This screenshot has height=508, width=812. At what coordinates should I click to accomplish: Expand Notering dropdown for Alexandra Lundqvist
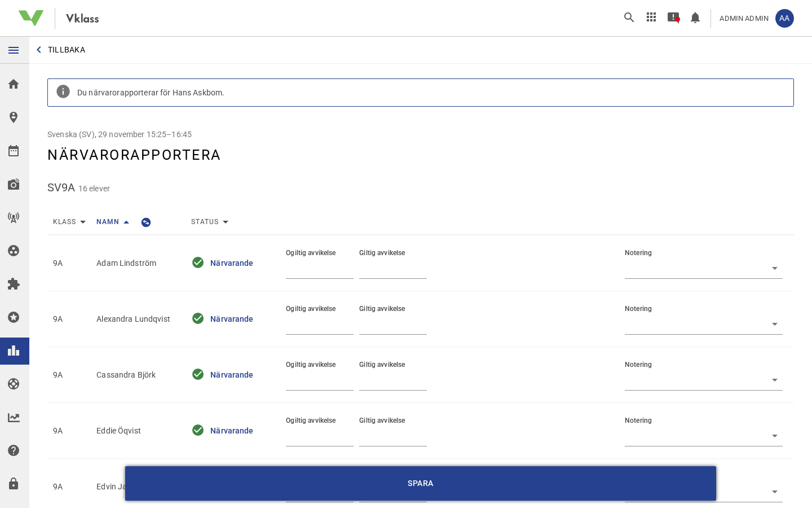pos(704,324)
